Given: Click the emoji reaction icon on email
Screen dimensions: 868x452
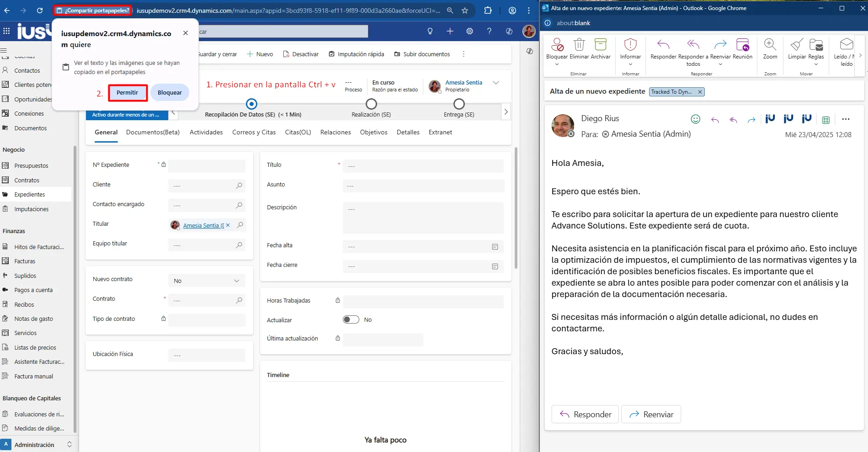Looking at the screenshot, I should (695, 119).
